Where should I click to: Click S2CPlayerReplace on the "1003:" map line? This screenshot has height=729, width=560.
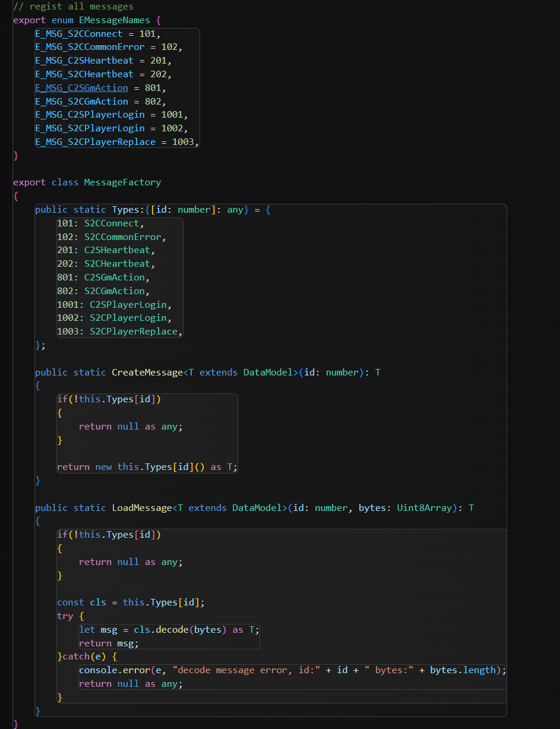pyautogui.click(x=134, y=332)
